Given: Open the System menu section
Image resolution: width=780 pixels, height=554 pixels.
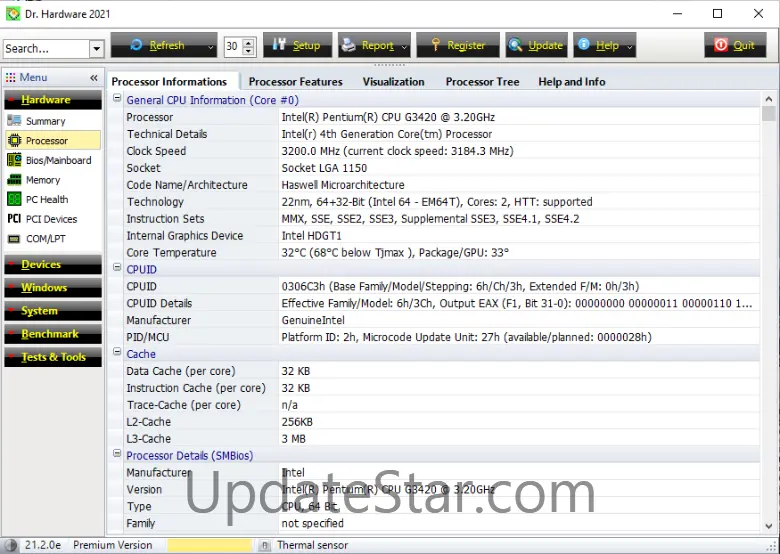Looking at the screenshot, I should click(53, 311).
